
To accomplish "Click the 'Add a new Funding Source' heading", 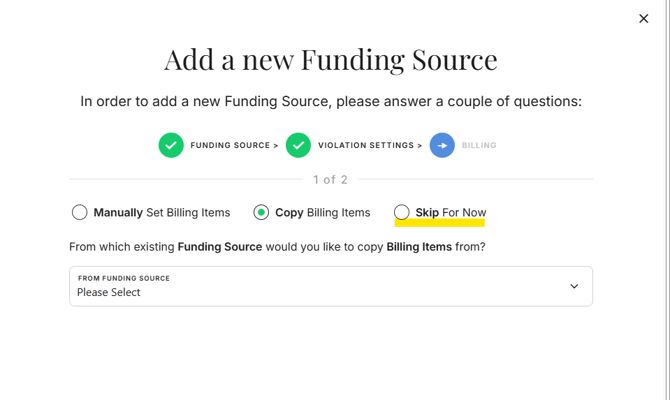I will (x=331, y=59).
